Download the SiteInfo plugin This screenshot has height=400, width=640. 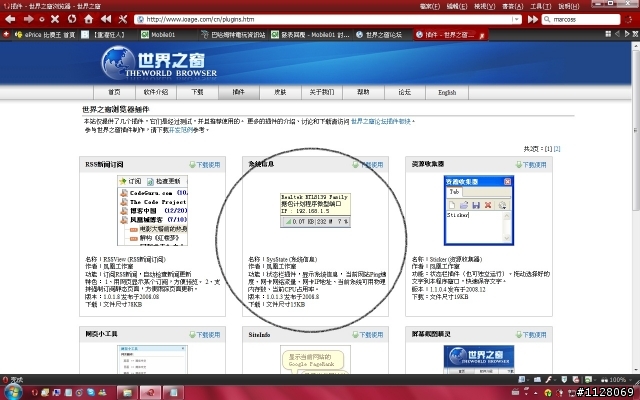[x=368, y=335]
